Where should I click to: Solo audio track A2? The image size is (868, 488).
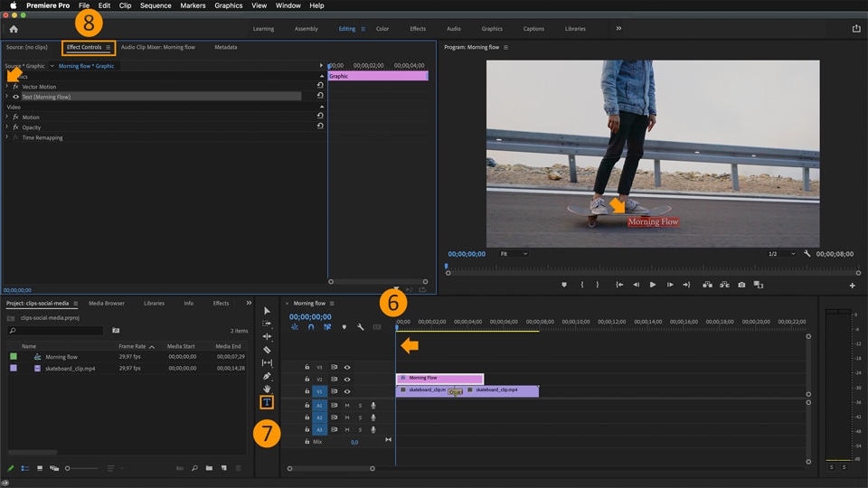click(360, 418)
